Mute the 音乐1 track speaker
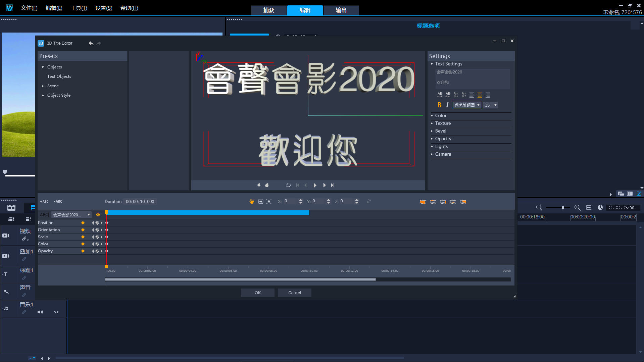The image size is (644, 362). (40, 312)
